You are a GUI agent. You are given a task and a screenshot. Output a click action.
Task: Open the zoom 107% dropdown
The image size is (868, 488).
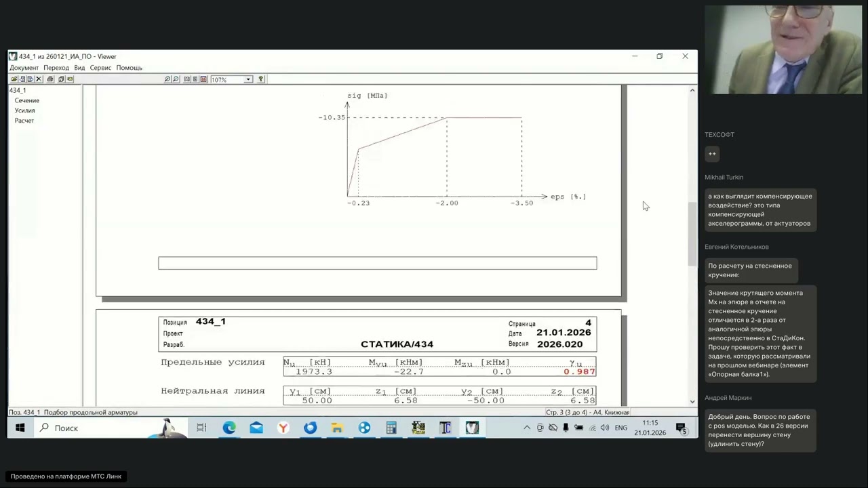(x=248, y=79)
